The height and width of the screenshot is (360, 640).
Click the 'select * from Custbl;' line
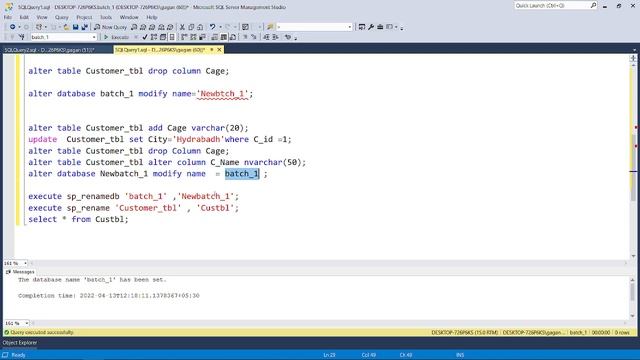(78, 220)
